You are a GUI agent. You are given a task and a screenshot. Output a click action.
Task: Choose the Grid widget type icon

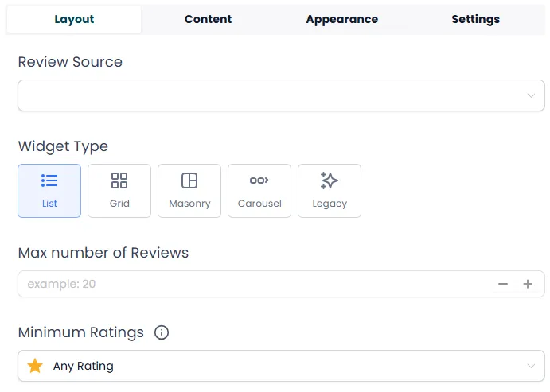point(119,180)
